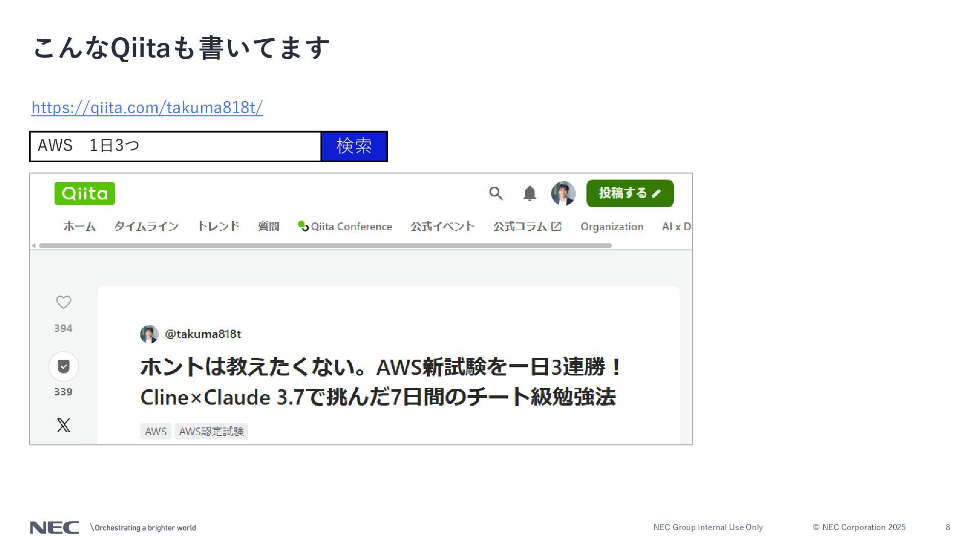Image resolution: width=980 pixels, height=551 pixels.
Task: Click the user avatar in header
Action: 563,193
